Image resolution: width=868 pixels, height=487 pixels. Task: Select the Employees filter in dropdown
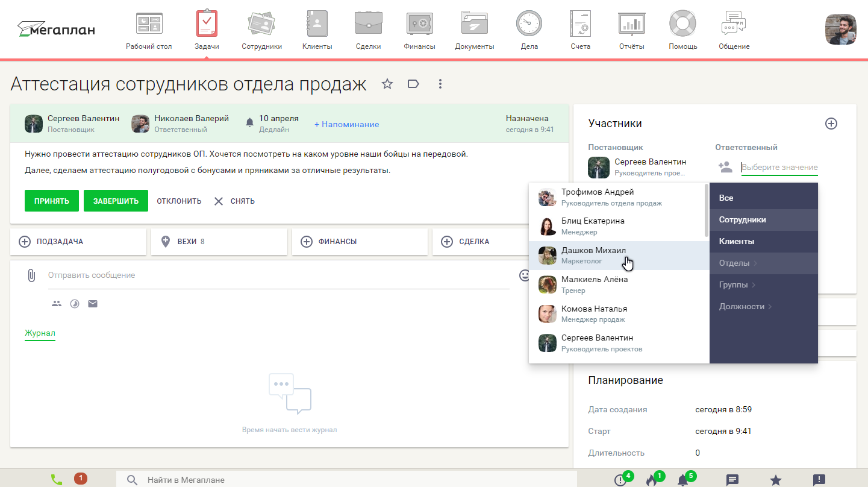tap(742, 220)
